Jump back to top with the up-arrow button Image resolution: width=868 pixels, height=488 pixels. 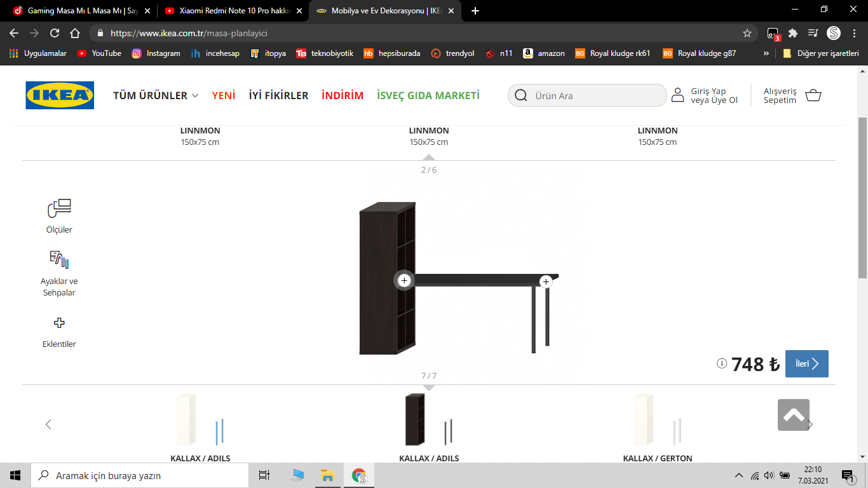click(794, 415)
